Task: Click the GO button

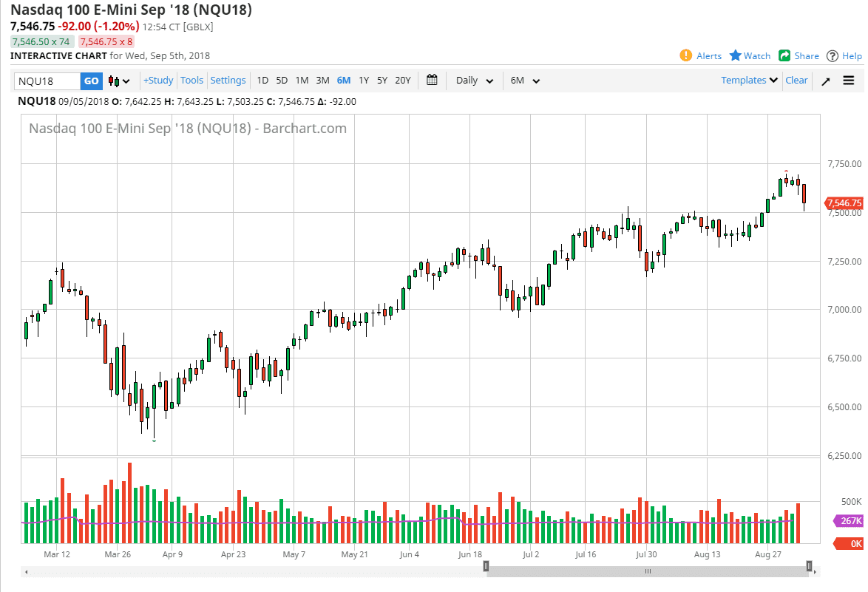Action: (x=91, y=80)
